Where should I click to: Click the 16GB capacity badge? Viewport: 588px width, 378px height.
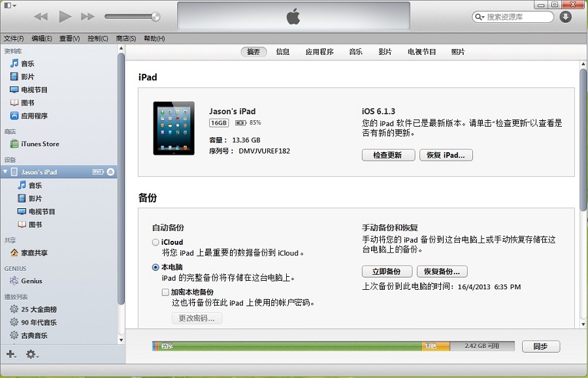click(x=219, y=123)
